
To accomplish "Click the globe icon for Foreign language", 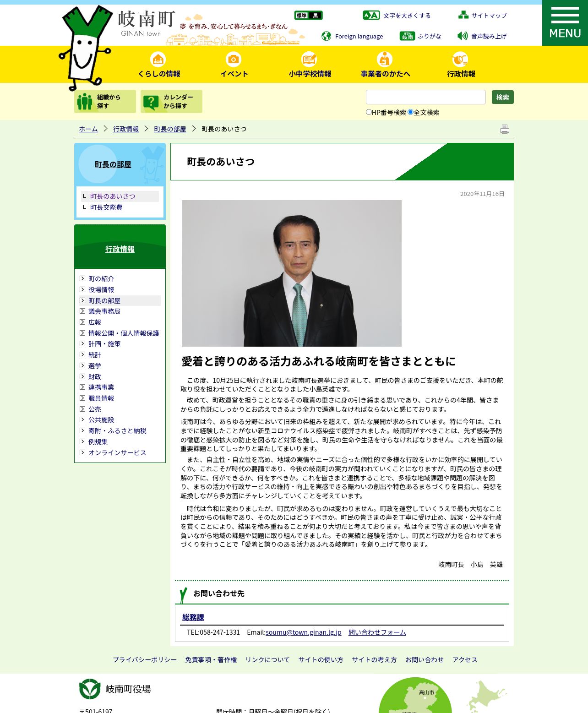I will pyautogui.click(x=326, y=36).
